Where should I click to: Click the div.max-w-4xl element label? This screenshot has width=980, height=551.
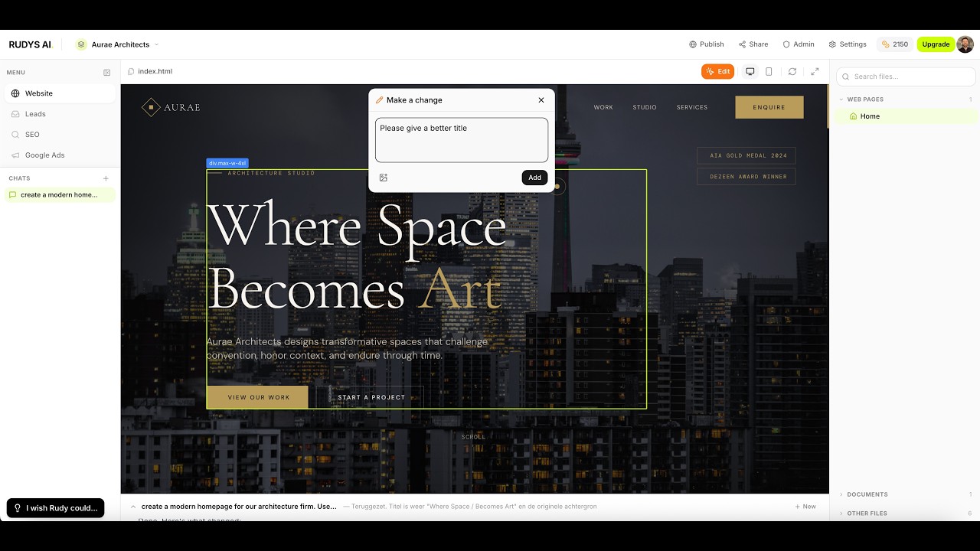(x=227, y=163)
